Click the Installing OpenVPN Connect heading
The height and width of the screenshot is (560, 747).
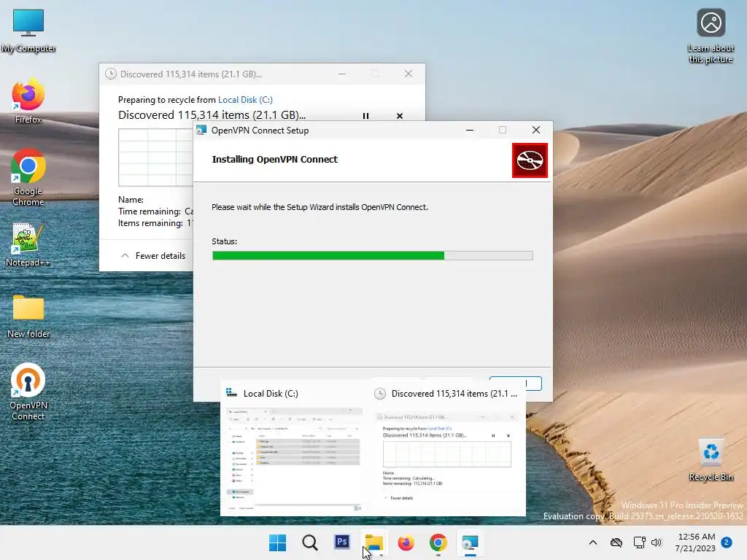[275, 160]
